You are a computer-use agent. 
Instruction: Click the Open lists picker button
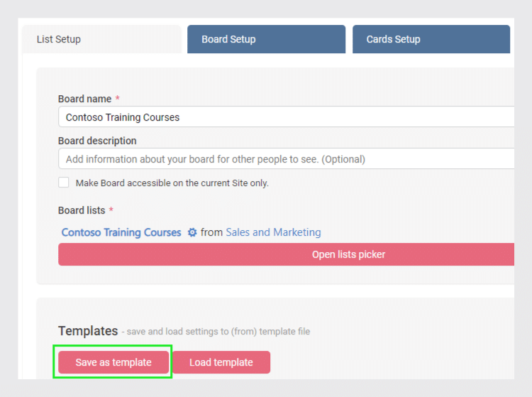(286, 254)
